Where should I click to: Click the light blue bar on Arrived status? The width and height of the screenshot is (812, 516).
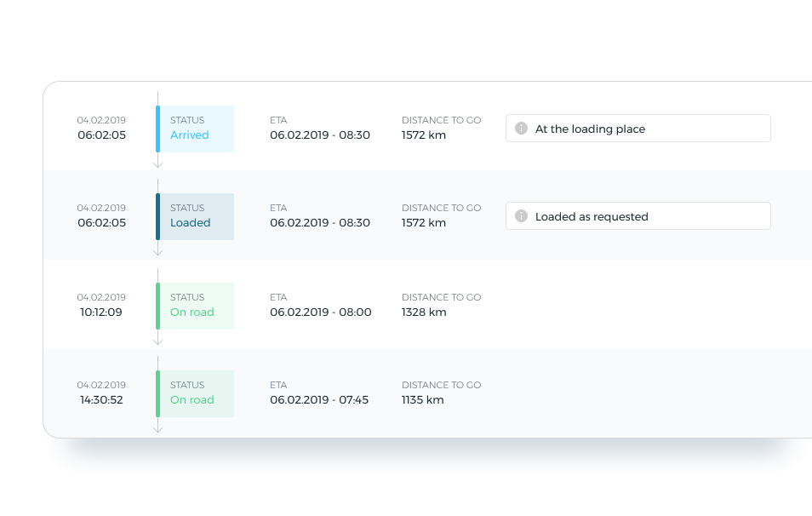tap(157, 129)
